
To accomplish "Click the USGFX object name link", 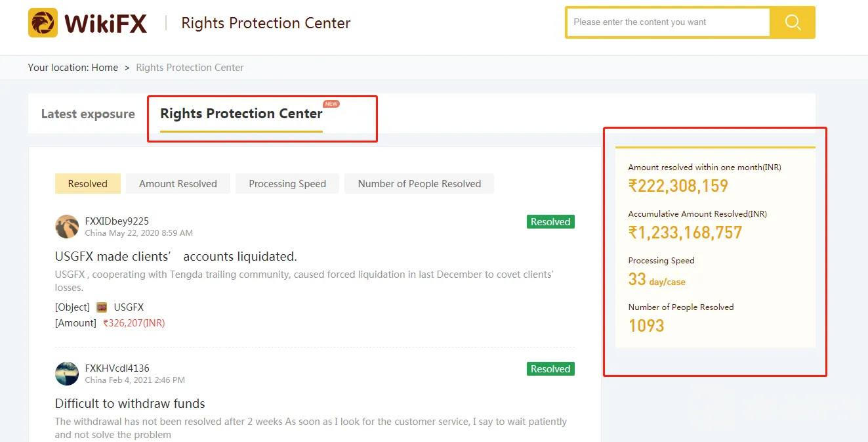I will [129, 307].
